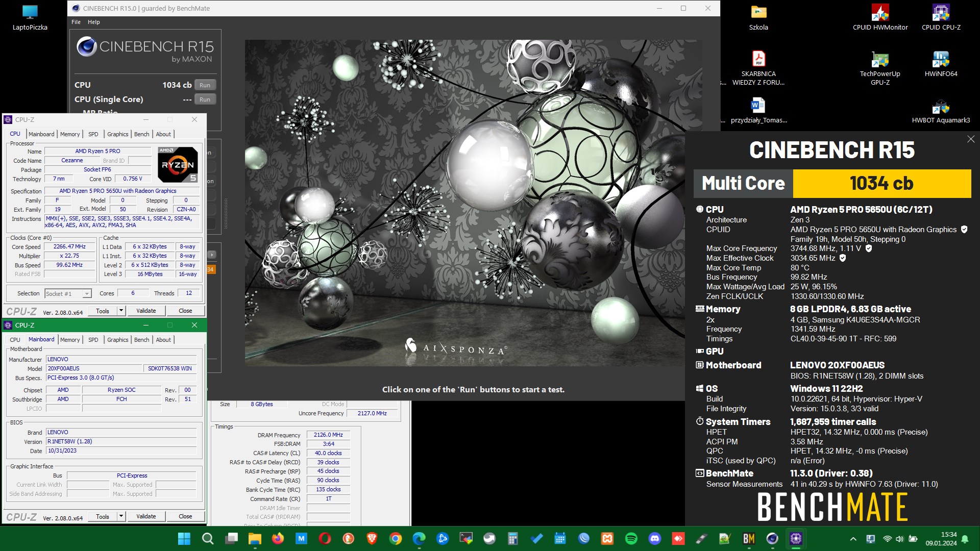Screen dimensions: 980x551
Task: Open LaptoPiczka desktop icon
Action: point(30,18)
